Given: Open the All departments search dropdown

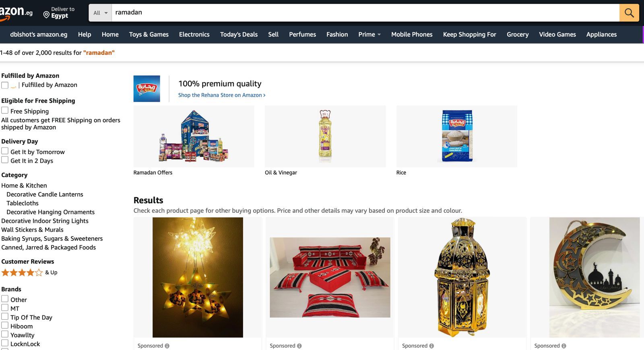Looking at the screenshot, I should click(x=101, y=13).
